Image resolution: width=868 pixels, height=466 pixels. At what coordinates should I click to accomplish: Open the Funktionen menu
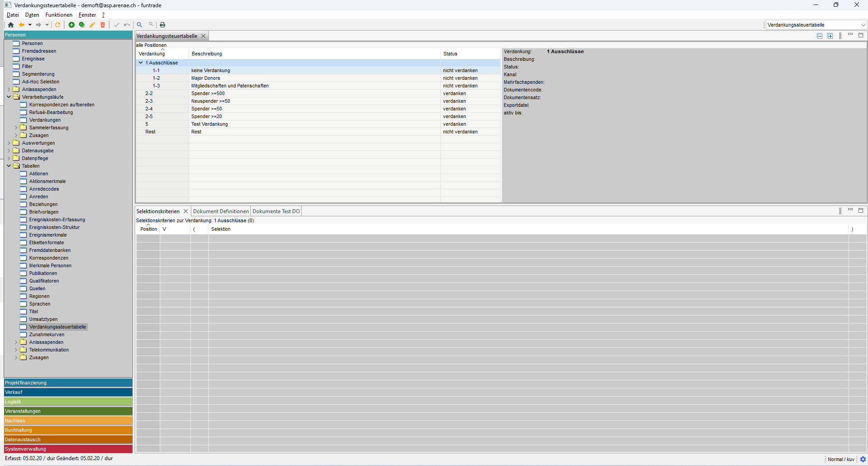point(59,15)
